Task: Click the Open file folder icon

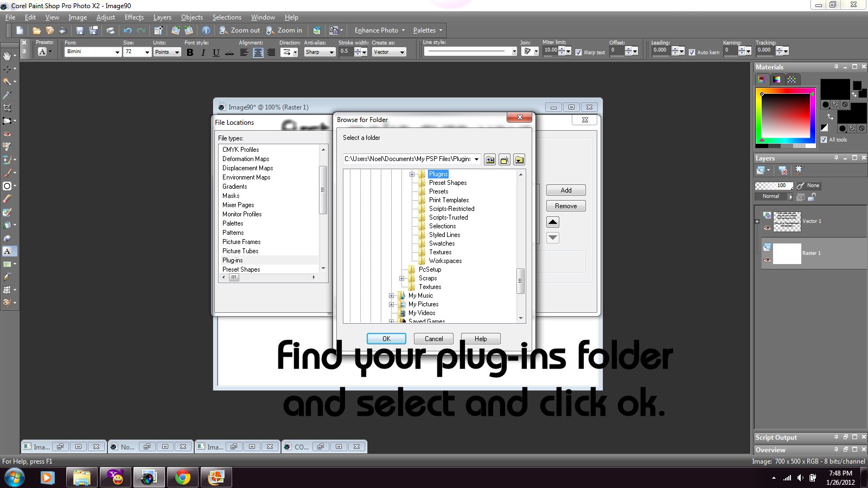Action: pos(36,30)
